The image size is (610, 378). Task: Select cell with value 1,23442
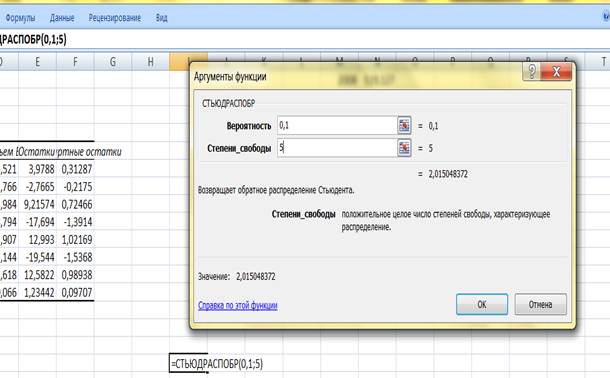[x=37, y=292]
